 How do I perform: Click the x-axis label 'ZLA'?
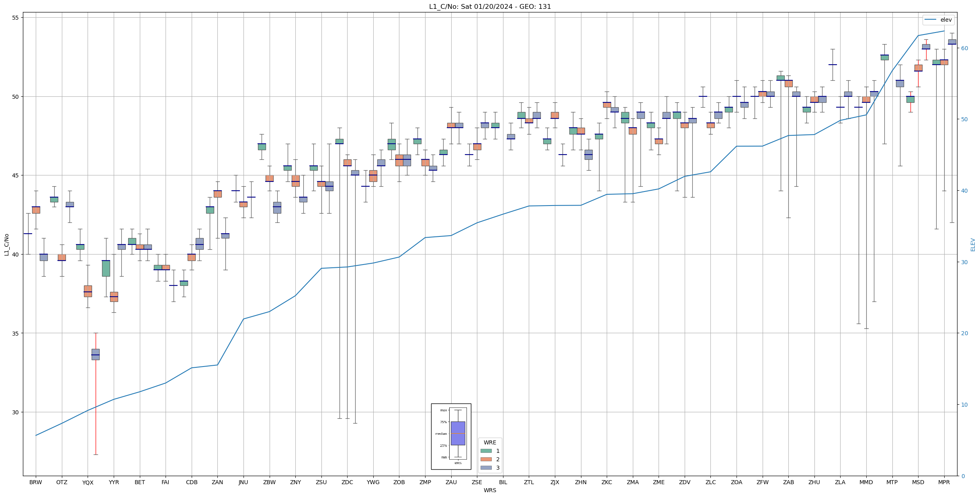(x=840, y=482)
